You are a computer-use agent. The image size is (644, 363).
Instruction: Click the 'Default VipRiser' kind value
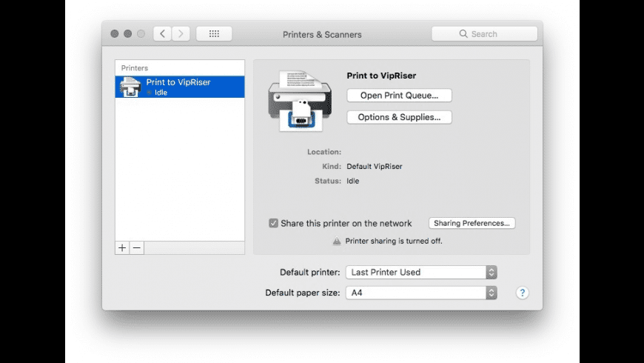(375, 167)
